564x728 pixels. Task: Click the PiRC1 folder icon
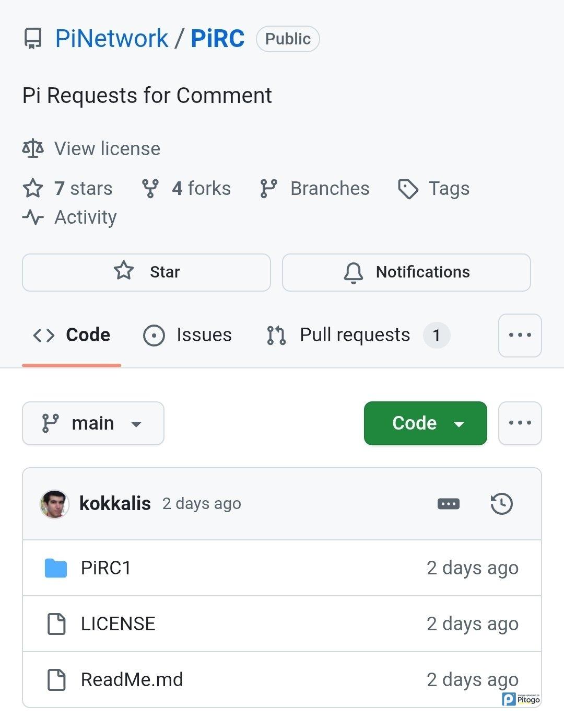pyautogui.click(x=56, y=568)
